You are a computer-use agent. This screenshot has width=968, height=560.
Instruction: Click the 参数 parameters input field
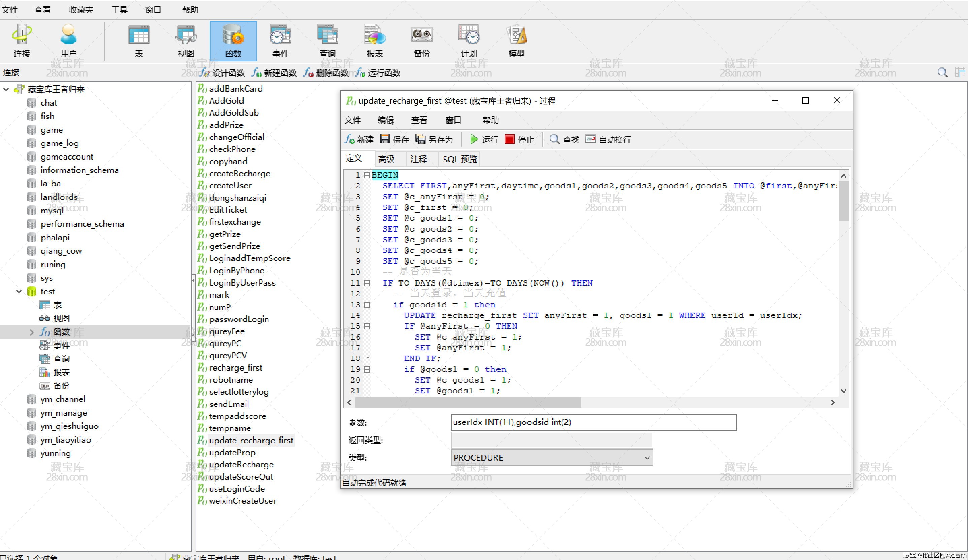pos(593,422)
